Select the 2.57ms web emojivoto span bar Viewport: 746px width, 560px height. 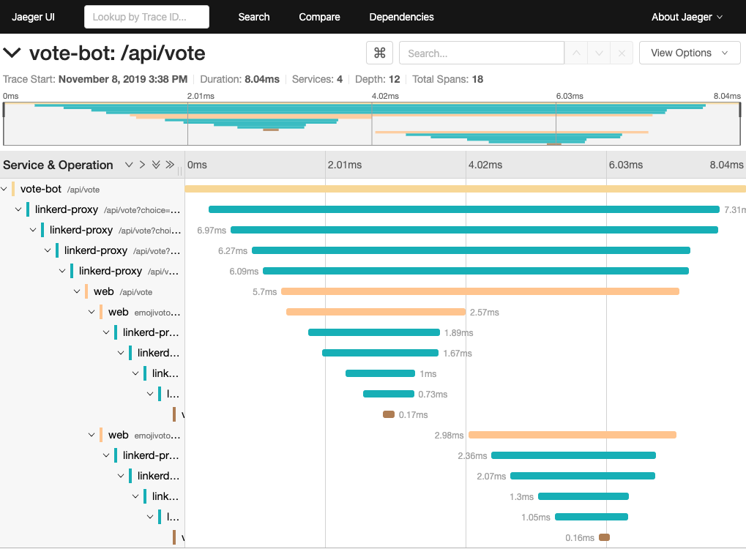(375, 312)
